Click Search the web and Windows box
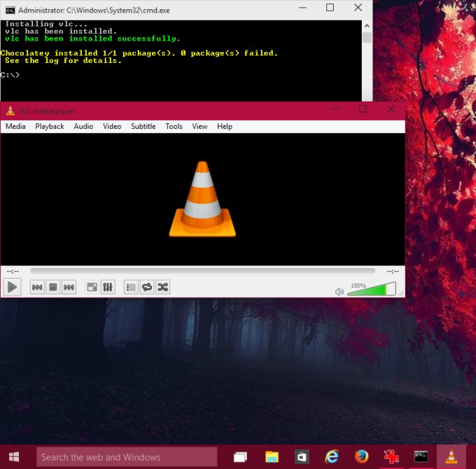This screenshot has width=476, height=469. coord(127,457)
